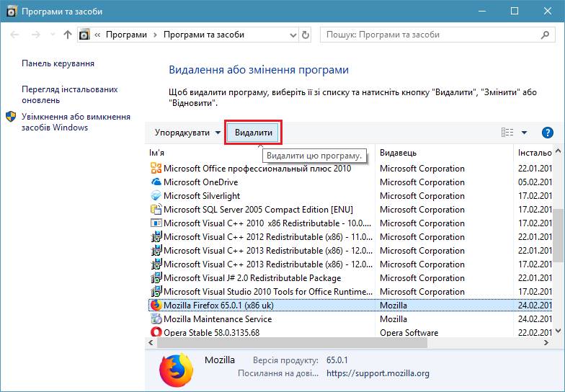This screenshot has width=565, height=392.
Task: Select Microsoft Office профессиональный плюс 2010
Action: coord(257,169)
